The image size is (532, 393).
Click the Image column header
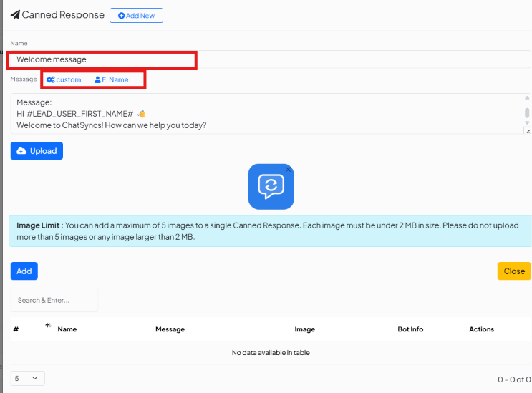(x=305, y=329)
